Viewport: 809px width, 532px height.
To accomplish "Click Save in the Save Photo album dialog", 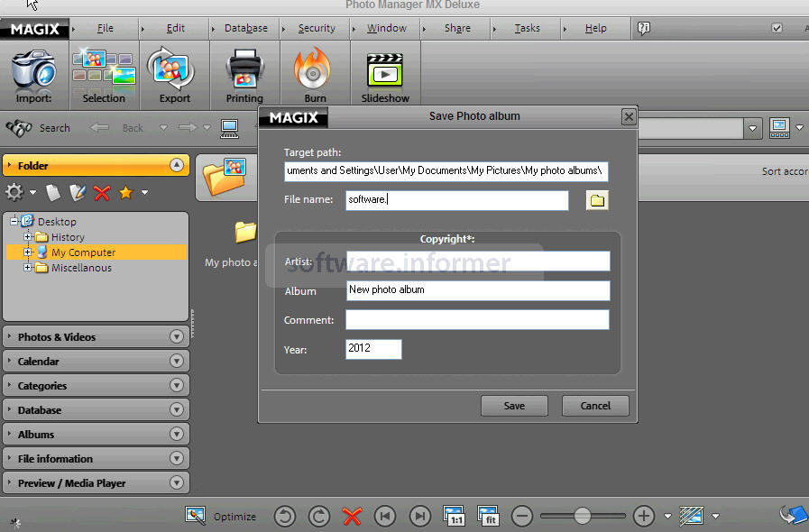I will tap(514, 406).
